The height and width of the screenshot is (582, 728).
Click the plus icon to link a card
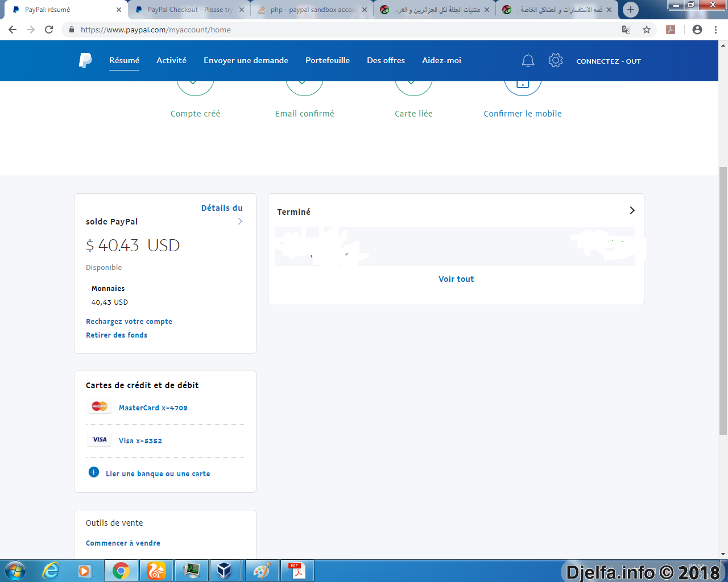pyautogui.click(x=94, y=472)
